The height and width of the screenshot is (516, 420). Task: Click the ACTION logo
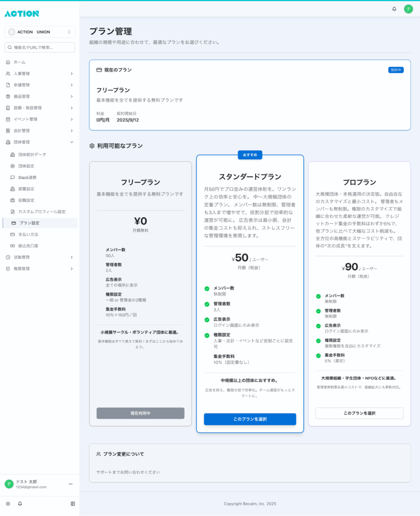click(x=22, y=14)
